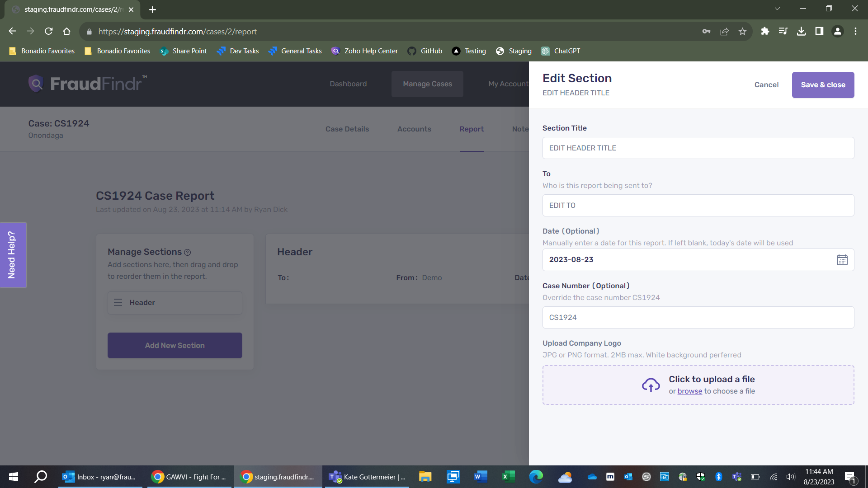Open the Need Help? side tab
868x488 pixels.
[x=13, y=255]
